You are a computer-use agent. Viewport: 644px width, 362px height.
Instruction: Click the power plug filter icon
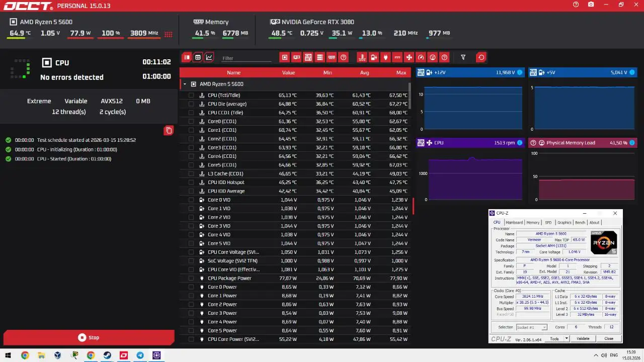click(385, 57)
